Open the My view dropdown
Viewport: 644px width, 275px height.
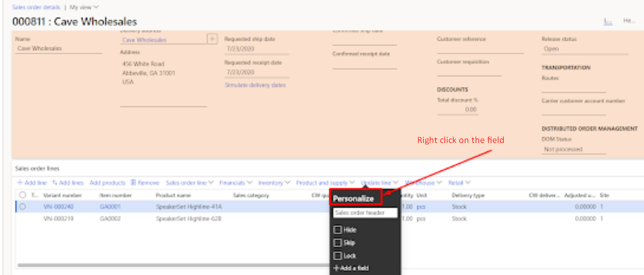(x=84, y=7)
